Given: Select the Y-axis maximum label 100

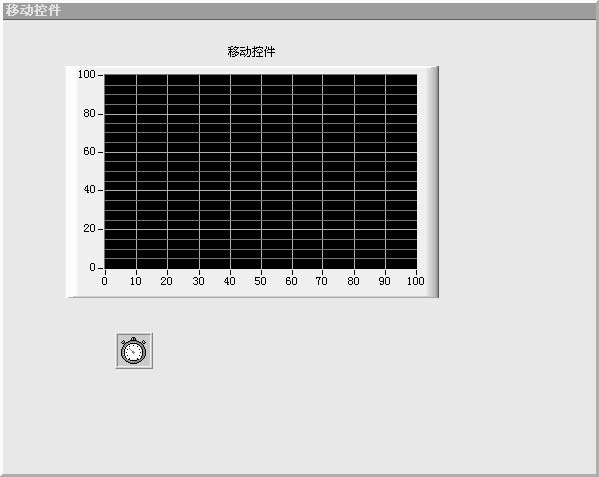Looking at the screenshot, I should point(86,74).
